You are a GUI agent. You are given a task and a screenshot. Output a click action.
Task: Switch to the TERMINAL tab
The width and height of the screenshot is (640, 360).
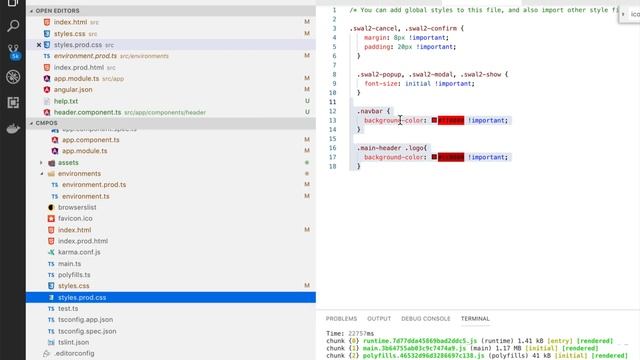(x=475, y=318)
